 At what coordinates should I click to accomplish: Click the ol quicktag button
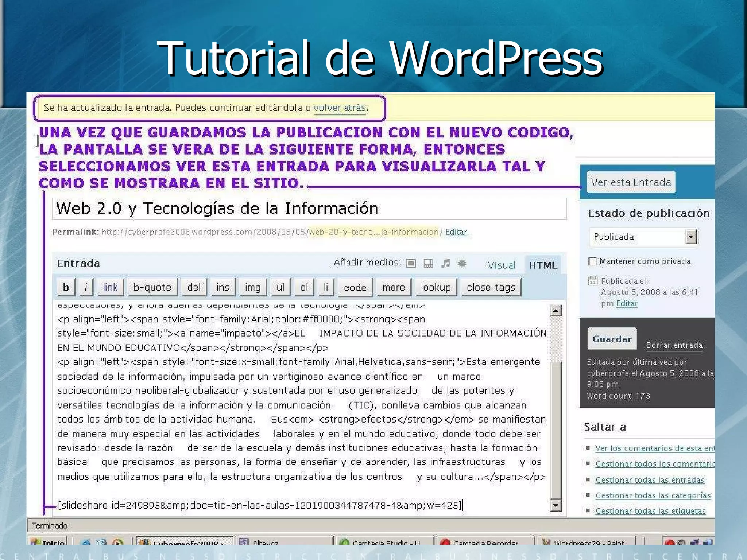(x=304, y=287)
